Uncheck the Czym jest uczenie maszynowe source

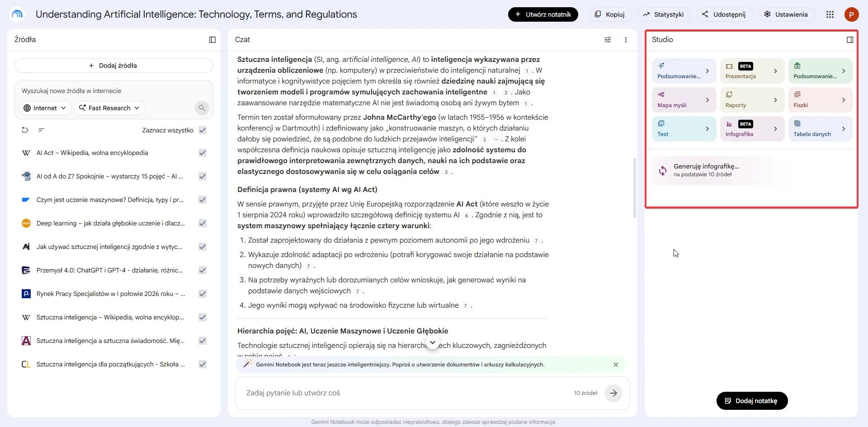203,200
